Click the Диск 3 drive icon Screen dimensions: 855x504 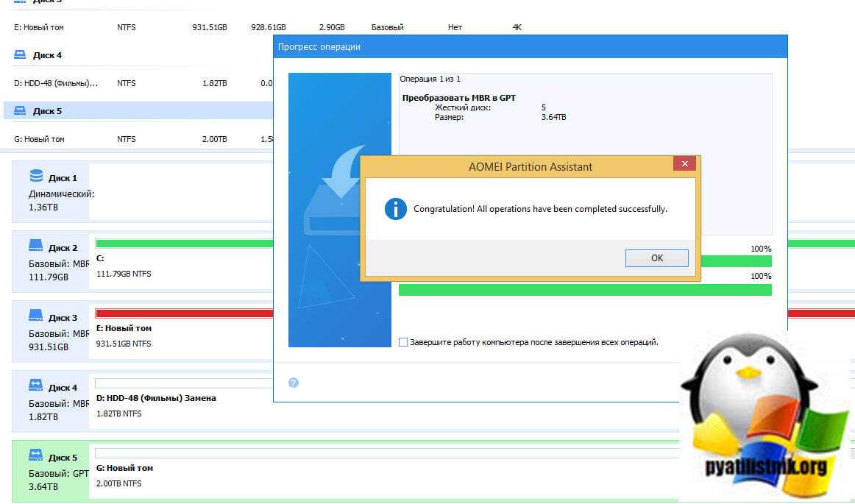pyautogui.click(x=36, y=317)
